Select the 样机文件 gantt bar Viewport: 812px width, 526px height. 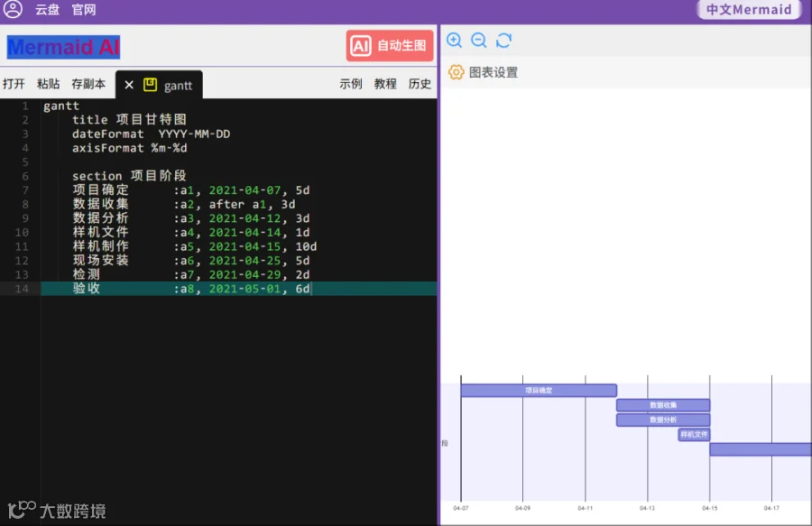point(694,434)
